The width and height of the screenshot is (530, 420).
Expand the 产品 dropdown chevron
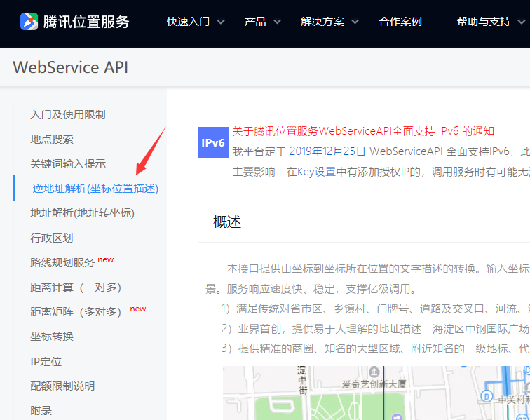(277, 22)
